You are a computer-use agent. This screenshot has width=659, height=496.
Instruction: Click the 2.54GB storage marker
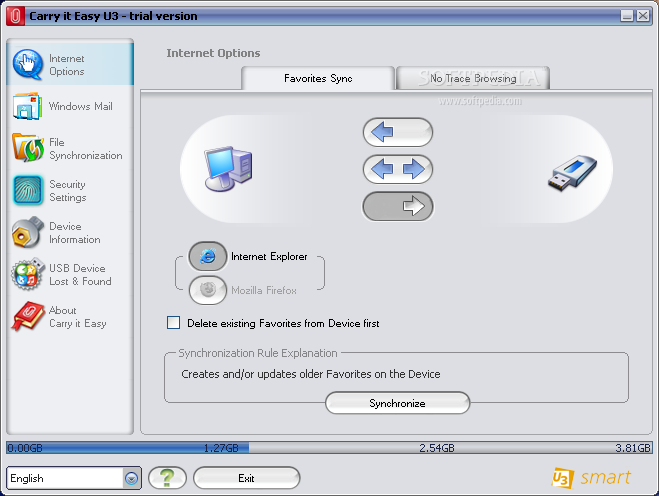(437, 448)
